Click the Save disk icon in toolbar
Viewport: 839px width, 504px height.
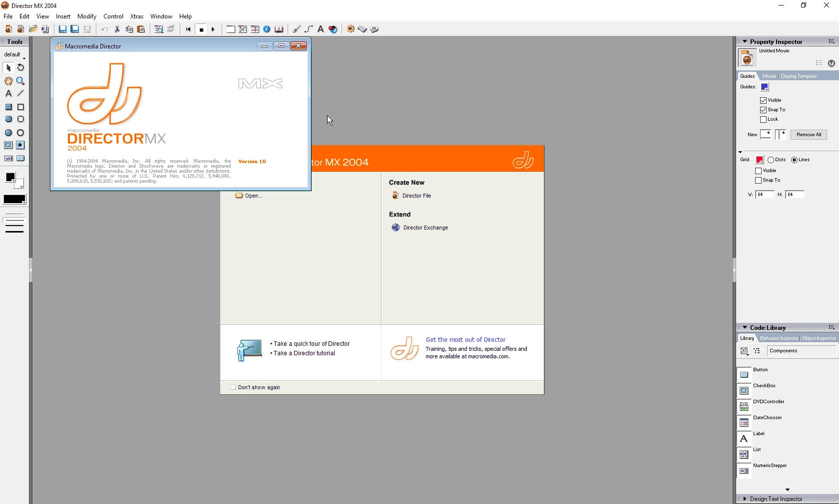[x=62, y=29]
